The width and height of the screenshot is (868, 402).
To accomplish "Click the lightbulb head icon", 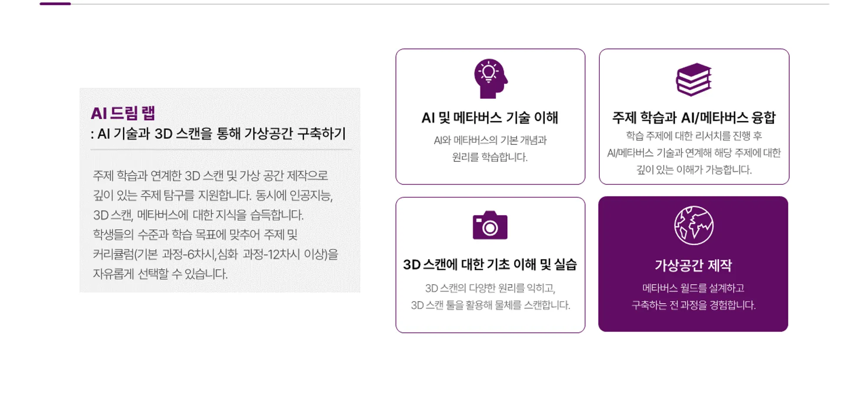I will pos(490,78).
